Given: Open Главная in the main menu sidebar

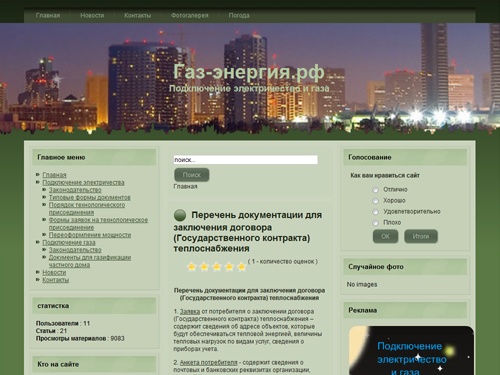Looking at the screenshot, I should pyautogui.click(x=54, y=175).
